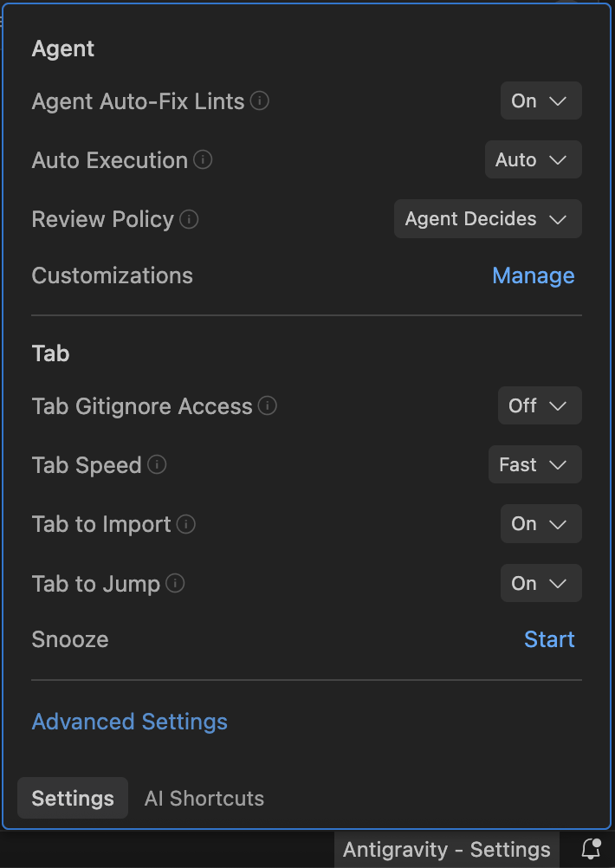615x868 pixels.
Task: Click info icon next to Tab to Import
Action: coord(186,524)
